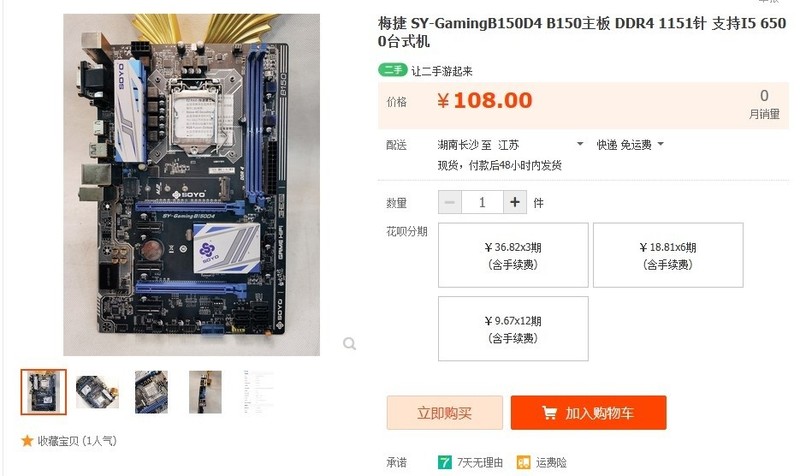Click the 立即购买 buy now button
Screen dimensions: 800x476
click(x=444, y=413)
